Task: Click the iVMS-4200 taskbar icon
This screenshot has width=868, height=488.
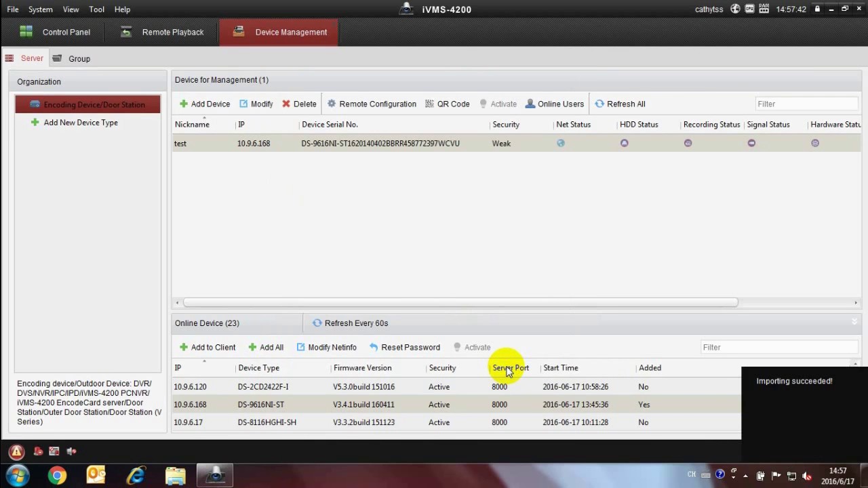Action: point(215,476)
